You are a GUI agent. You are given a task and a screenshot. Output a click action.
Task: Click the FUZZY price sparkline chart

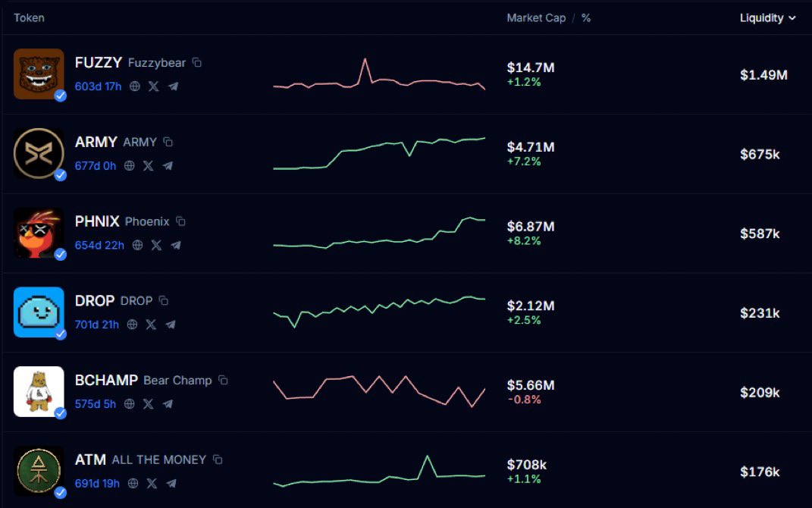(x=379, y=74)
